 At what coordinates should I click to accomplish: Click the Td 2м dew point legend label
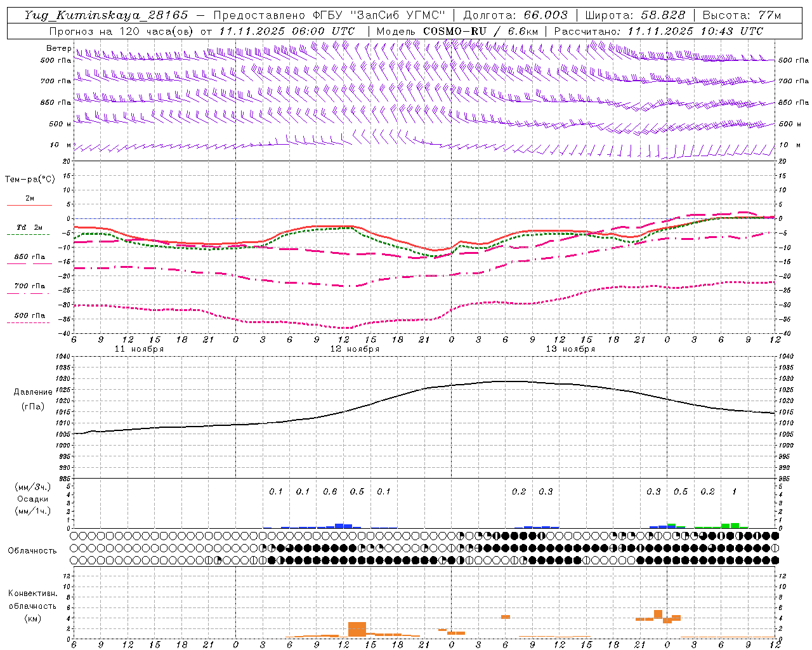[x=30, y=227]
